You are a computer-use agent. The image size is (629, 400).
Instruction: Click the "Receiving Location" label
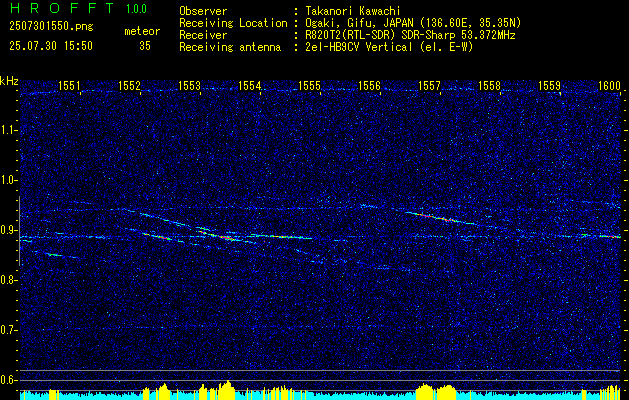tap(233, 23)
